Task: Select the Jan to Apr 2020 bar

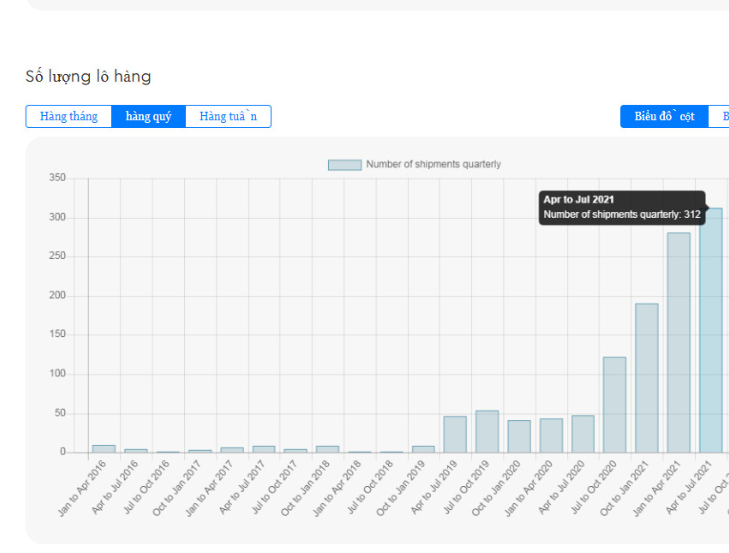Action: (551, 436)
